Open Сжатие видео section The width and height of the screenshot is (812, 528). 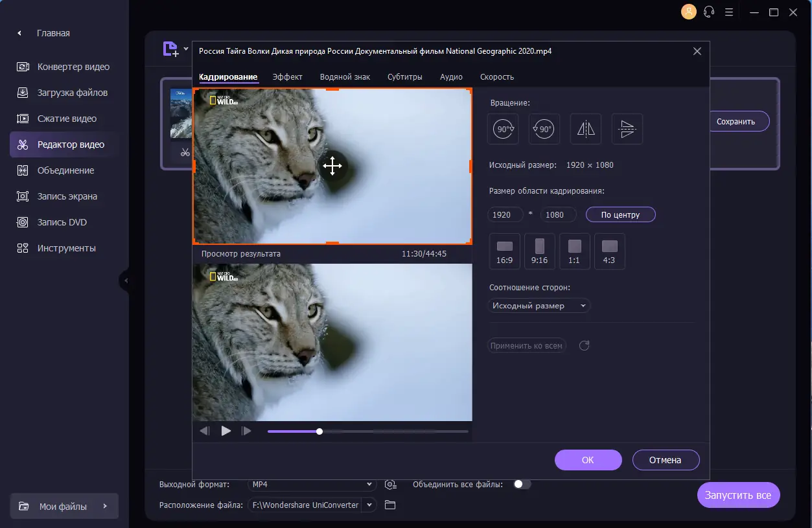(x=64, y=119)
